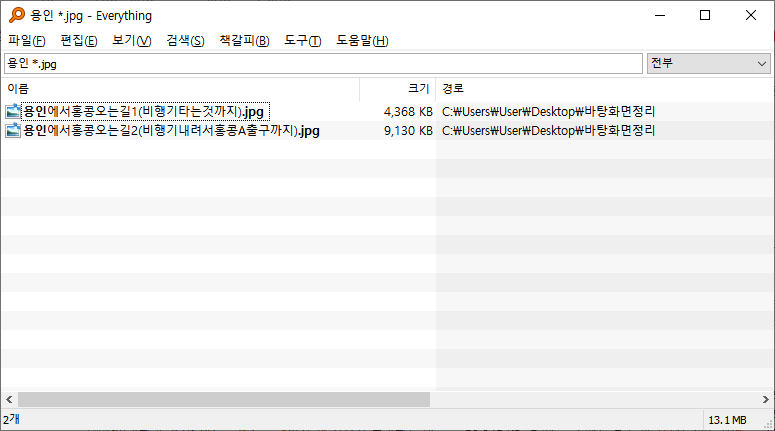Screen dimensions: 775x431
Task: Minimize the Everything window
Action: (660, 15)
